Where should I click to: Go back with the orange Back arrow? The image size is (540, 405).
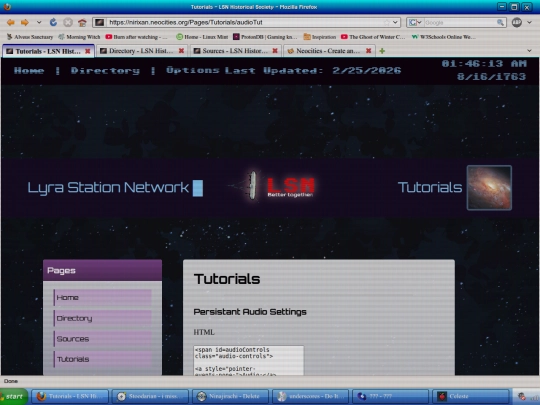click(11, 22)
